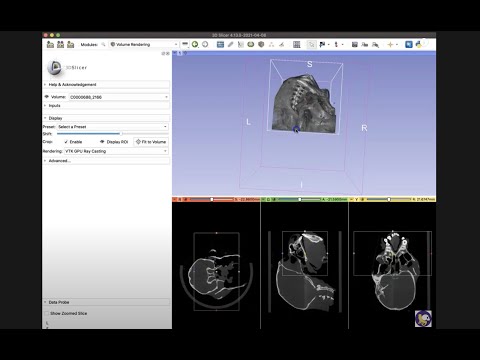This screenshot has height=360, width=480.
Task: Click the rendered skull in 3D view
Action: tap(304, 104)
